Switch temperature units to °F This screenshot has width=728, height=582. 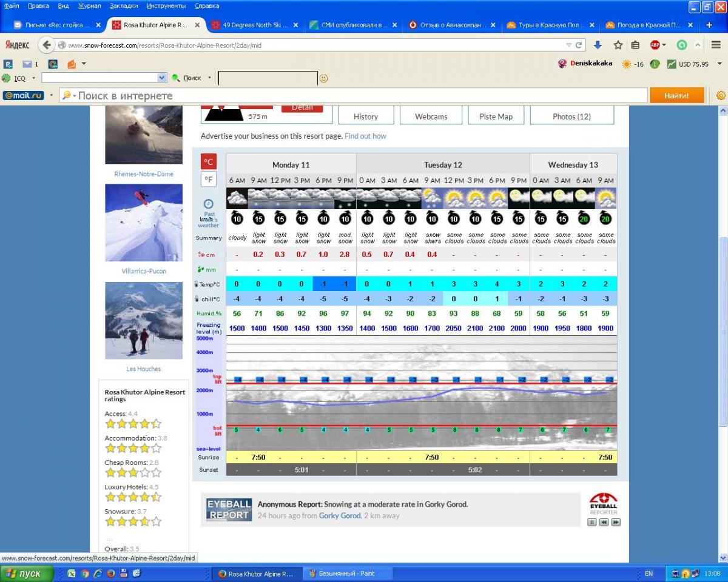[x=209, y=179]
